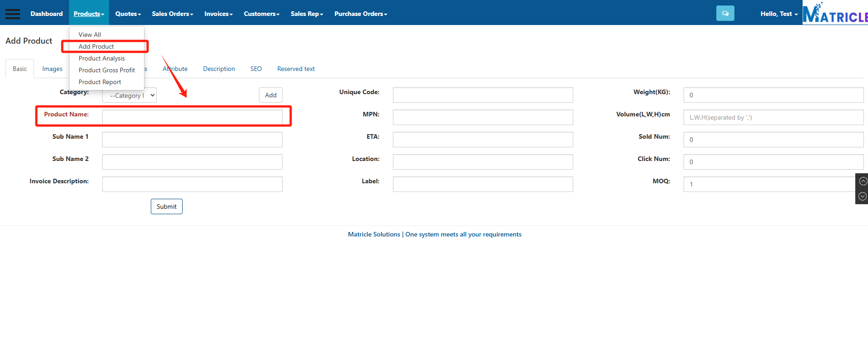868x352 pixels.
Task: Switch to the Images tab
Action: pyautogui.click(x=52, y=69)
